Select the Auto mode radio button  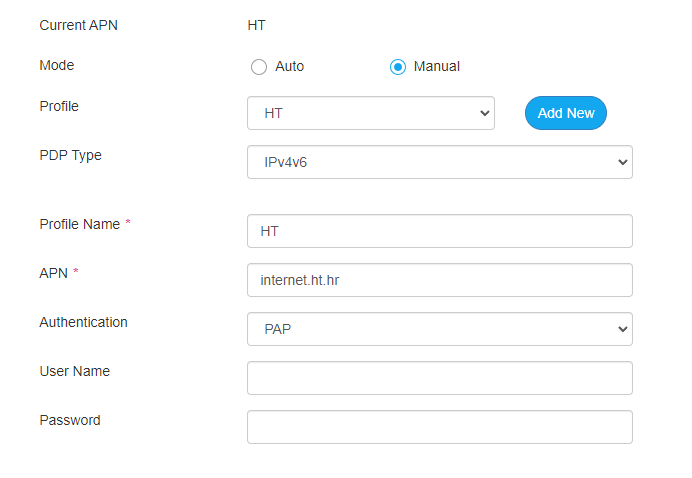[x=259, y=67]
